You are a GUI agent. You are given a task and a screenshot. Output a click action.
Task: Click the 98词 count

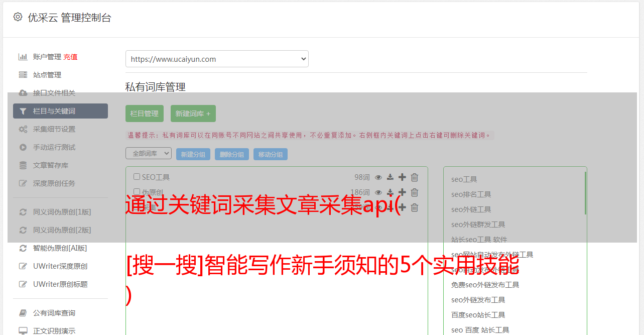click(362, 177)
